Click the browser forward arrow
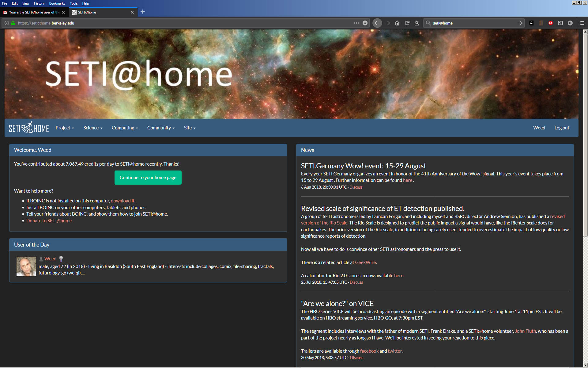Viewport: 588px width, 368px height. point(387,23)
